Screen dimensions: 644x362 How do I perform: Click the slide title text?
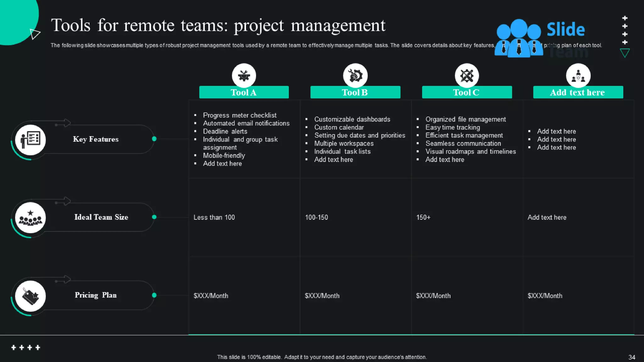point(218,25)
